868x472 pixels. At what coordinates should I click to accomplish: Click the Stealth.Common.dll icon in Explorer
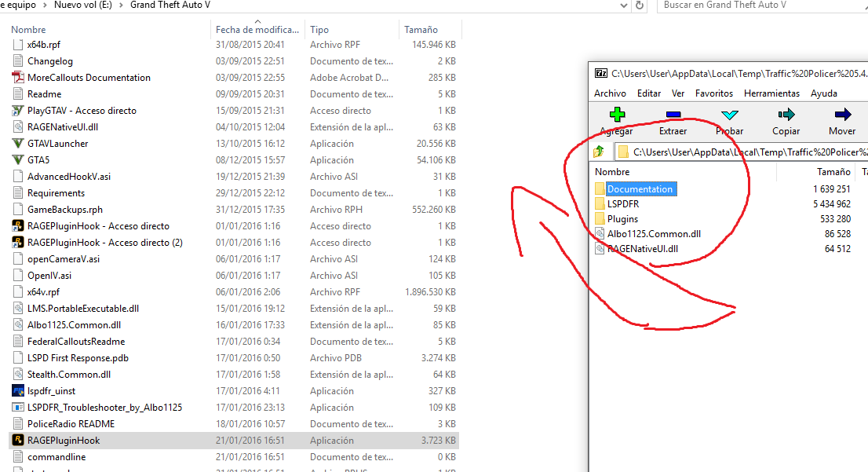pyautogui.click(x=18, y=375)
